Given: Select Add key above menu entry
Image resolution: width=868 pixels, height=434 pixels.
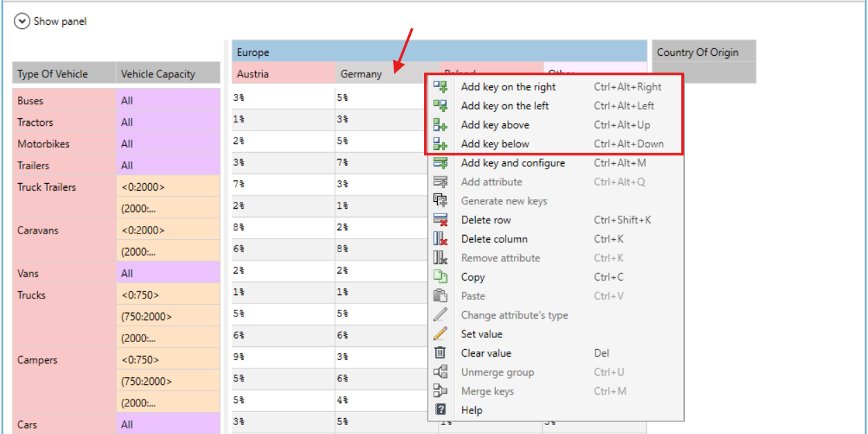Looking at the screenshot, I should point(555,125).
